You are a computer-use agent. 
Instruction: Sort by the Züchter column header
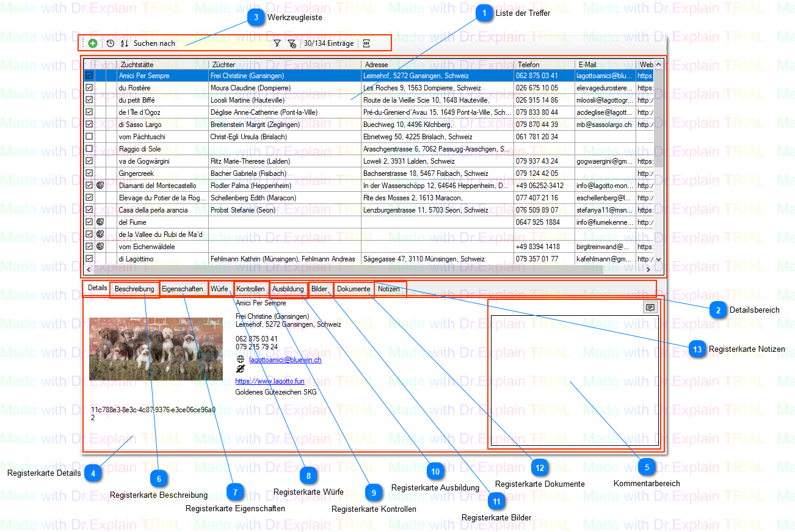(285, 64)
